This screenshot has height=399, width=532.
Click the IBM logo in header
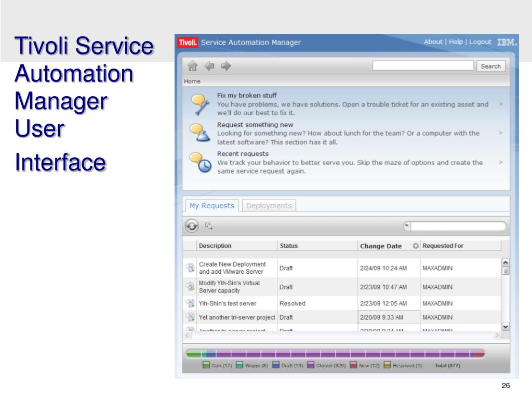click(x=507, y=43)
